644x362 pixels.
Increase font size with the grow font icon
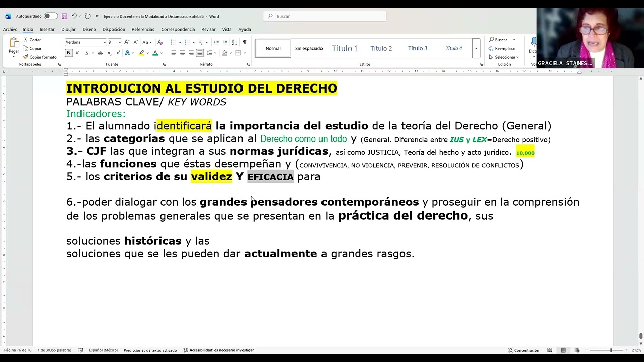(x=127, y=42)
